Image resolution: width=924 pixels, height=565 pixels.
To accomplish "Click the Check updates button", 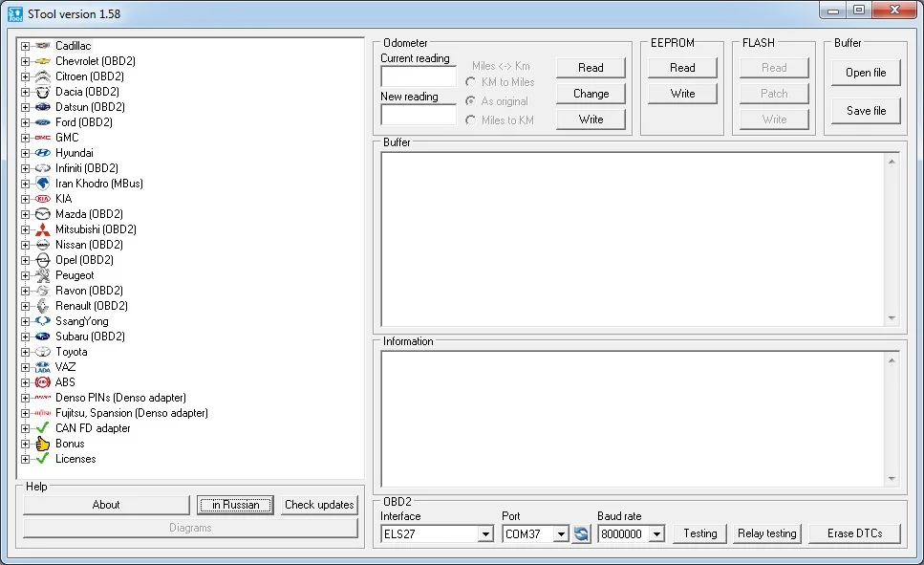I will [x=319, y=505].
